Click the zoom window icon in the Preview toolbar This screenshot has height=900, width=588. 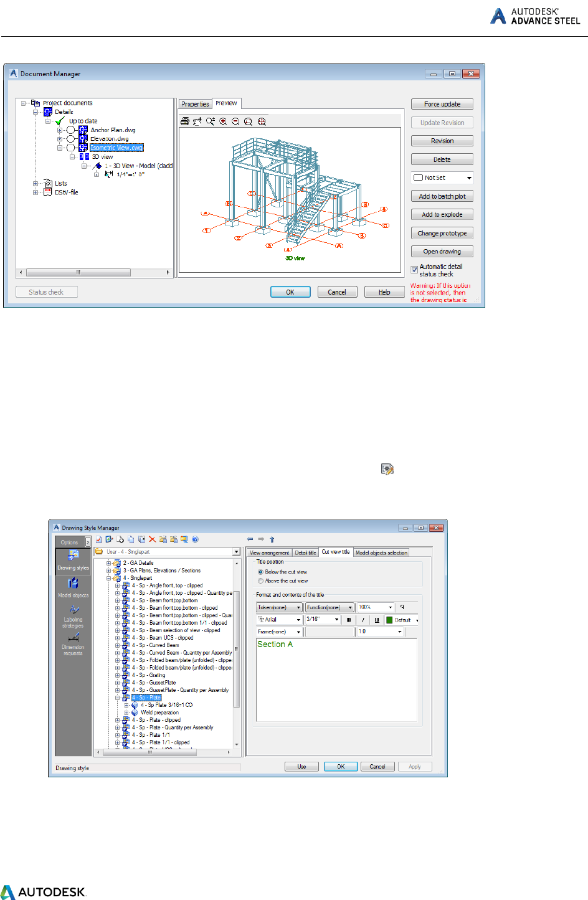(248, 121)
